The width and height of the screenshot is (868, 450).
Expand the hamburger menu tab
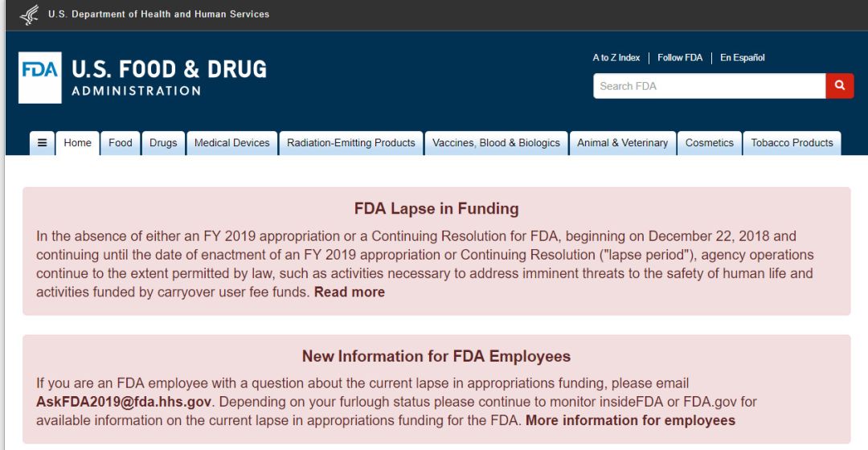click(42, 143)
